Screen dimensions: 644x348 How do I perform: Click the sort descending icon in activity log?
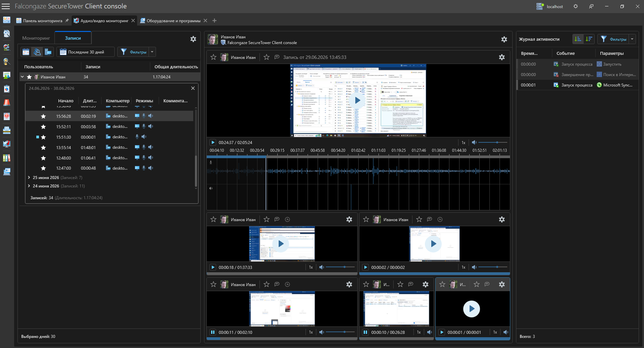(x=589, y=39)
